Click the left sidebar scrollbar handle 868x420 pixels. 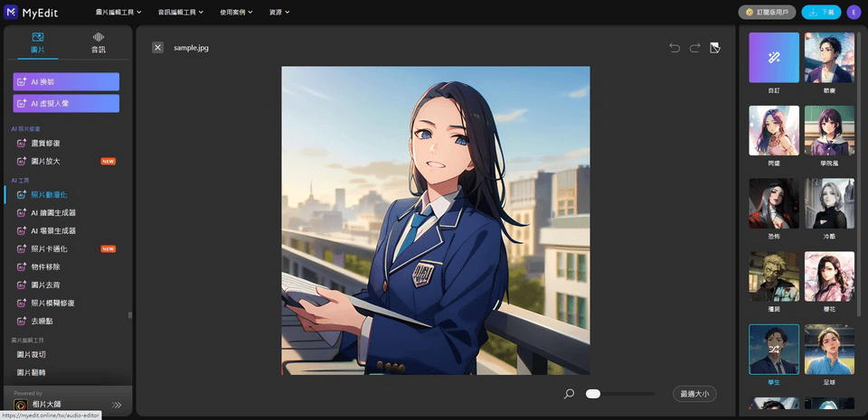[x=130, y=315]
